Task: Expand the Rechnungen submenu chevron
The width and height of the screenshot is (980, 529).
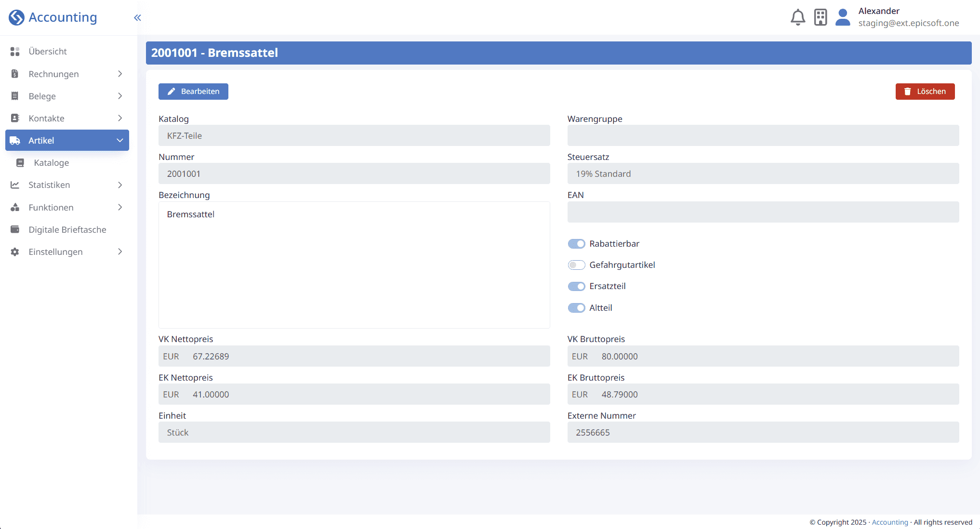Action: point(120,74)
